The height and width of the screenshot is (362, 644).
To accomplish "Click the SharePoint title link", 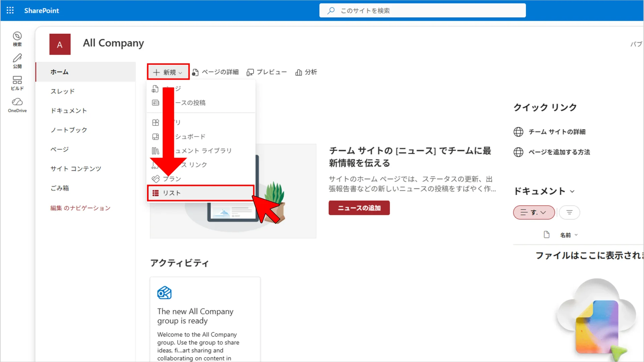I will (42, 10).
